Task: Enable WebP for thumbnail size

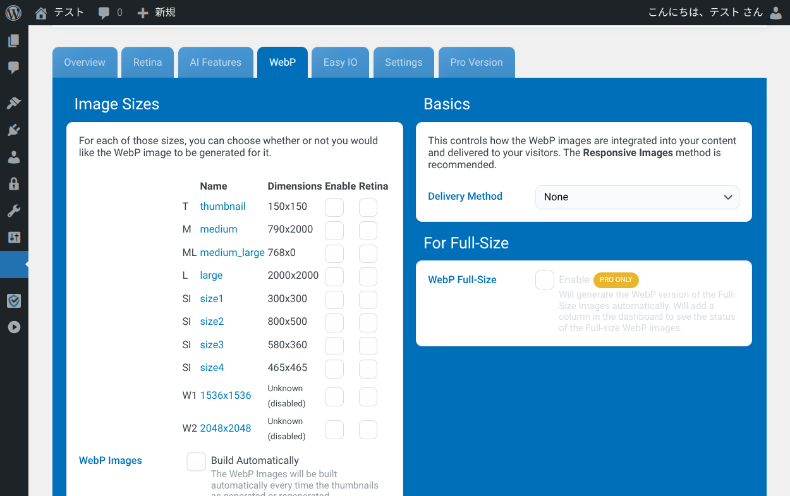Action: [334, 207]
